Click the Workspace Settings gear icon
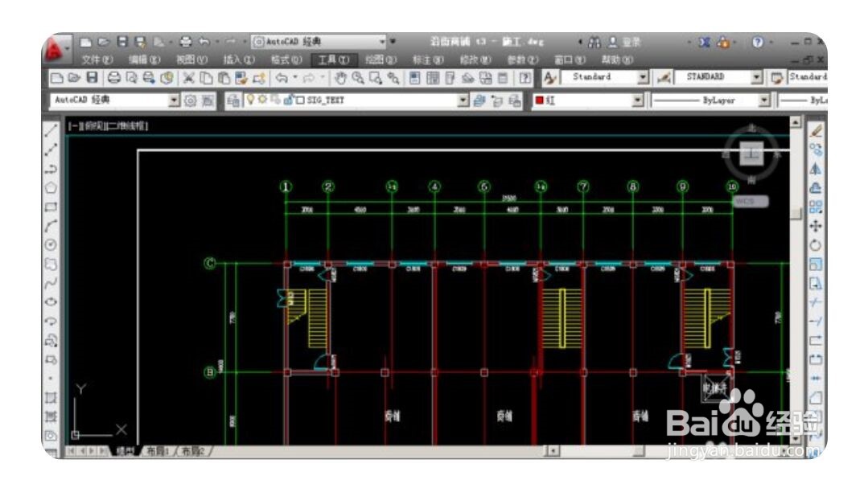This screenshot has width=868, height=480. [x=190, y=100]
